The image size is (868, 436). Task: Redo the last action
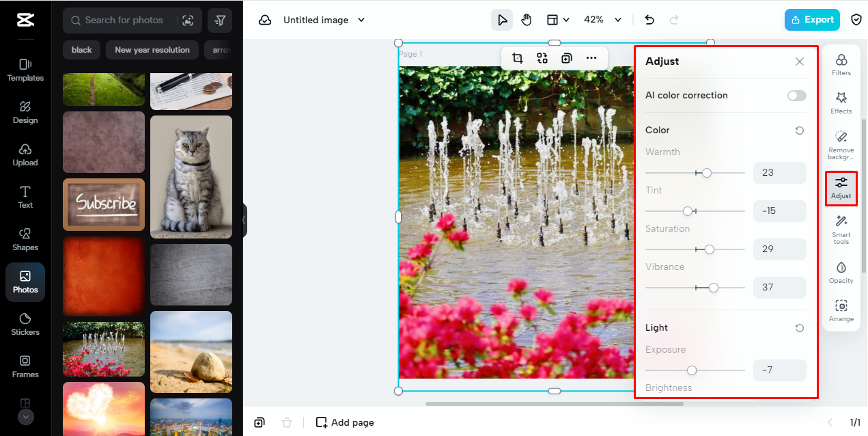674,20
